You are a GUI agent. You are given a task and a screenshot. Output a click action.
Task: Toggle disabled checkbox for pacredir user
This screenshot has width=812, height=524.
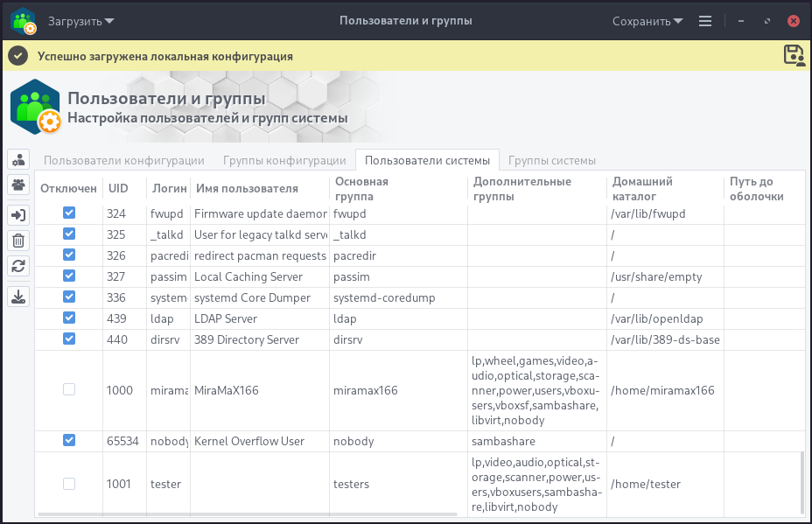(69, 255)
